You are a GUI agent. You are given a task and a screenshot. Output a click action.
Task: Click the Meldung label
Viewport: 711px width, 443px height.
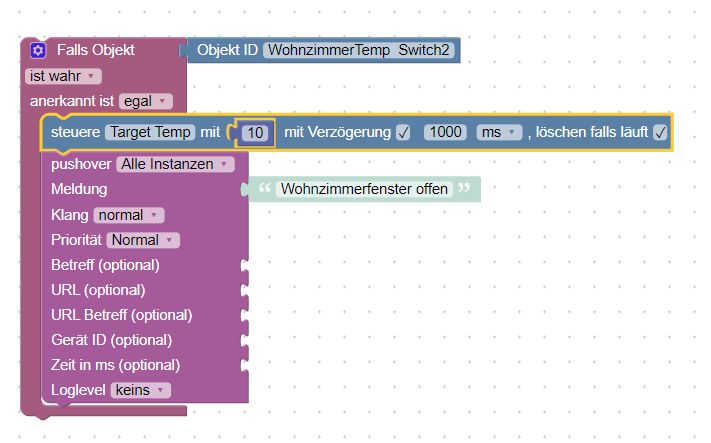coord(79,189)
